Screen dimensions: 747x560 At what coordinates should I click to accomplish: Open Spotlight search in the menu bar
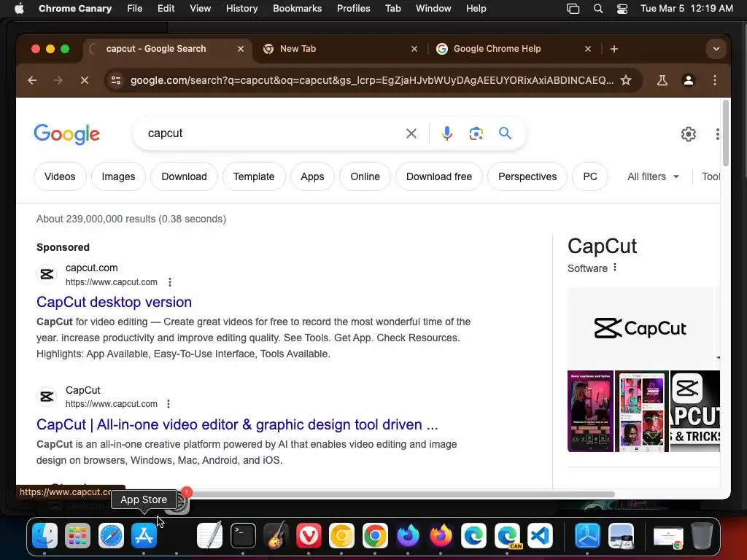pyautogui.click(x=598, y=9)
